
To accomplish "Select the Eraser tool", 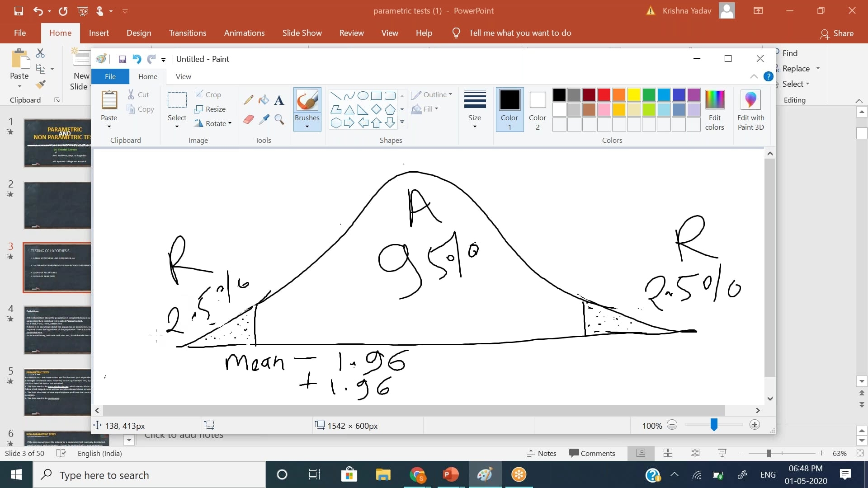I will coord(248,119).
